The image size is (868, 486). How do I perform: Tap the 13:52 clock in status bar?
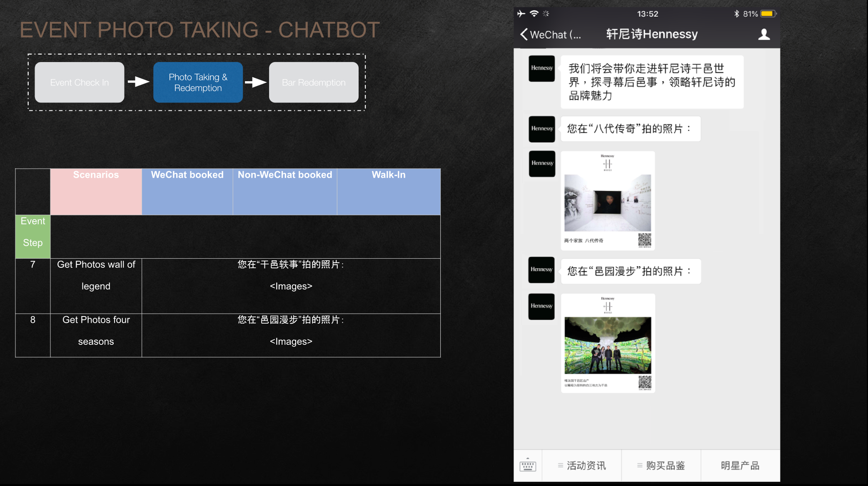coord(648,14)
